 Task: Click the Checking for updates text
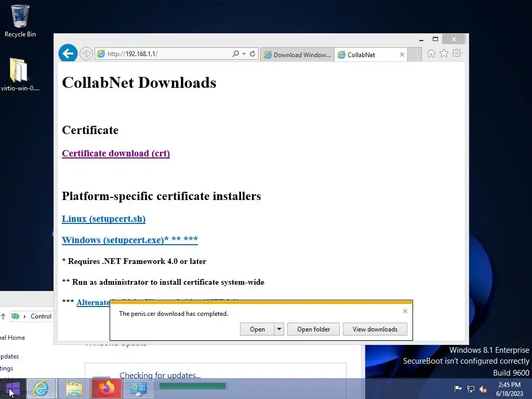[x=160, y=375]
